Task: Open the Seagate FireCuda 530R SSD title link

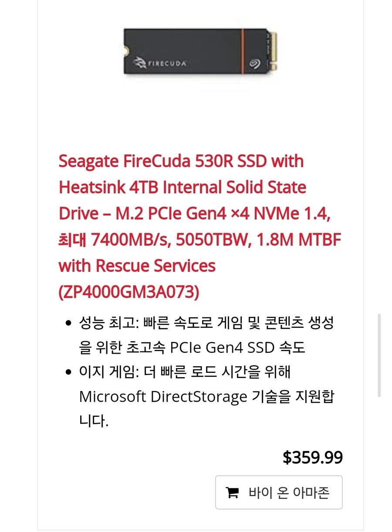Action: click(x=181, y=161)
